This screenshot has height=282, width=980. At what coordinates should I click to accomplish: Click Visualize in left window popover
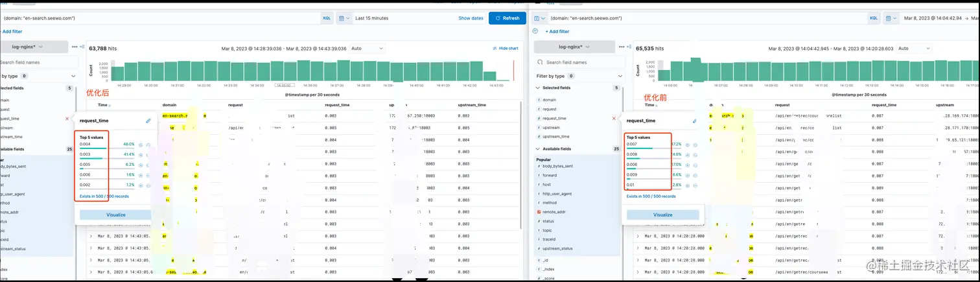tap(115, 215)
